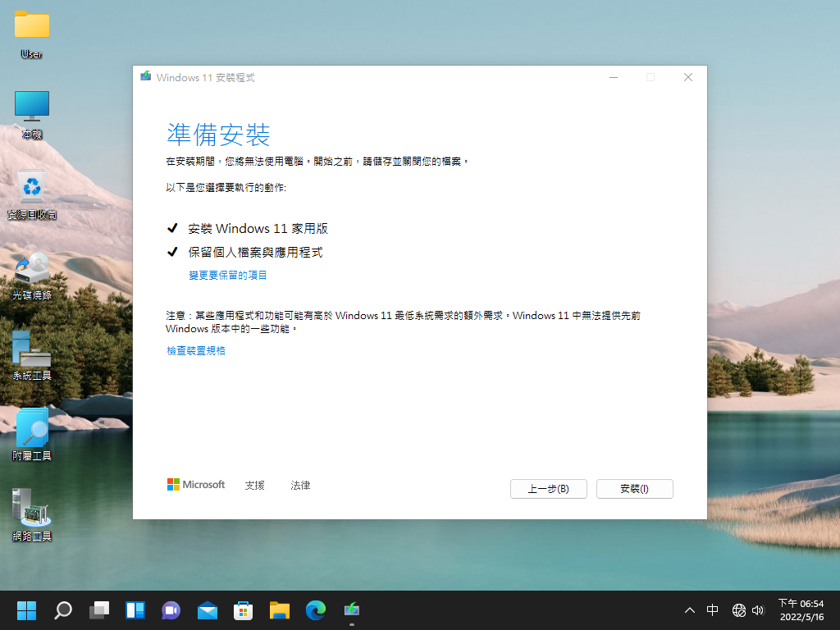
Task: Open the 檢查裝置規格 link
Action: point(196,351)
